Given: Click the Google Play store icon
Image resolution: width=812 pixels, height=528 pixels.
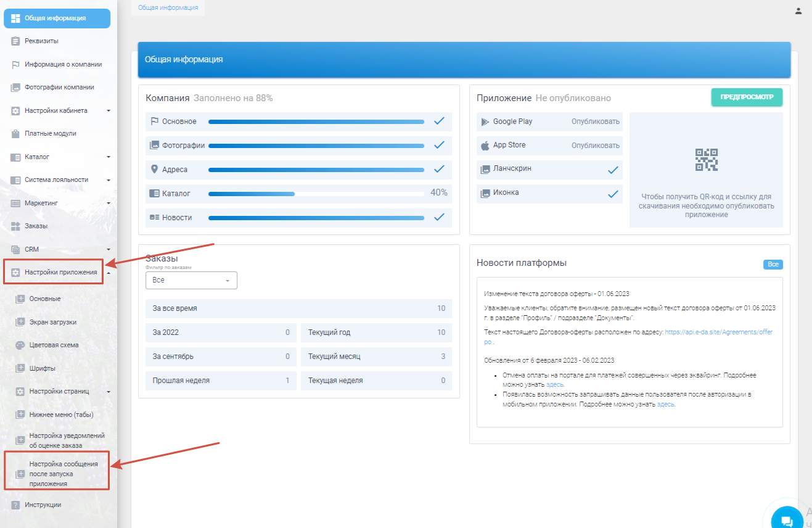Looking at the screenshot, I should click(x=485, y=122).
